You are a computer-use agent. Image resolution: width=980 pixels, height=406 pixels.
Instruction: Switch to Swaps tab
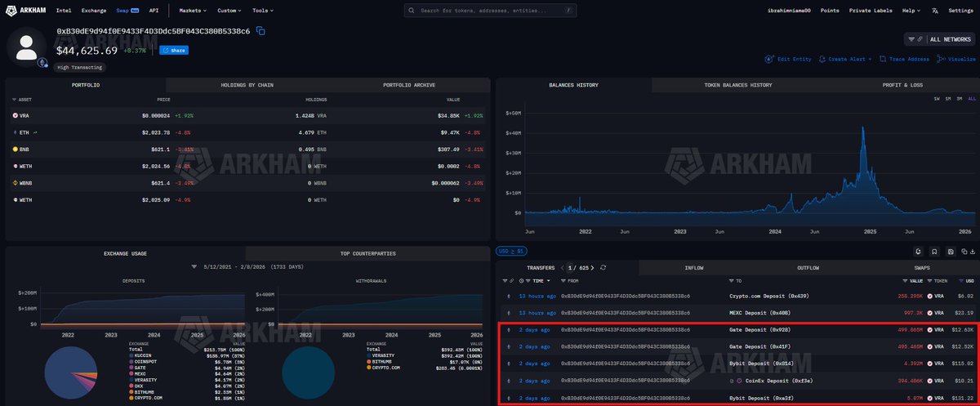click(921, 267)
